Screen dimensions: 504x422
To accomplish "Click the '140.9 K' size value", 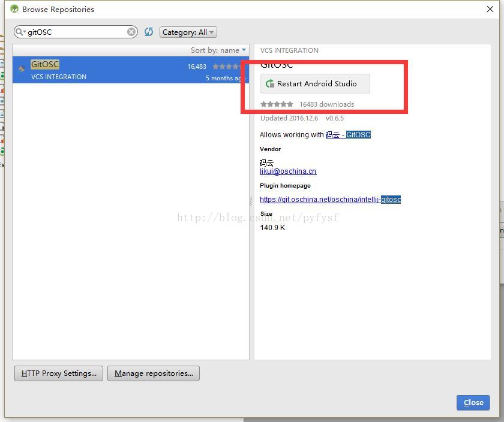I will tap(272, 228).
